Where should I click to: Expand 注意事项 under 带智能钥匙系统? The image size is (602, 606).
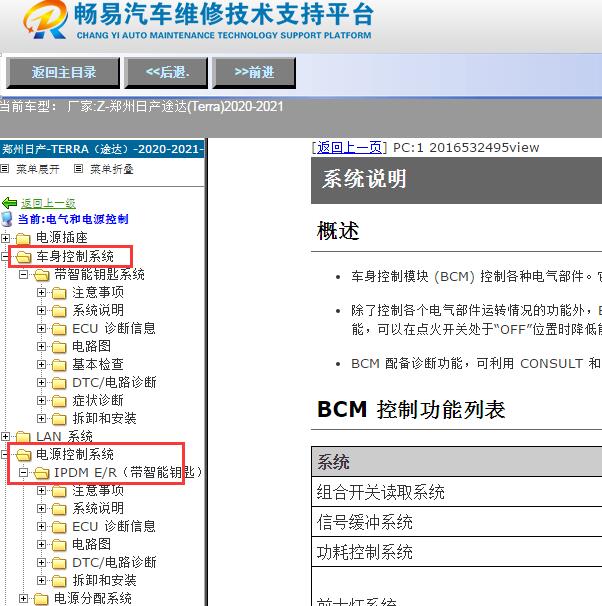(x=41, y=293)
